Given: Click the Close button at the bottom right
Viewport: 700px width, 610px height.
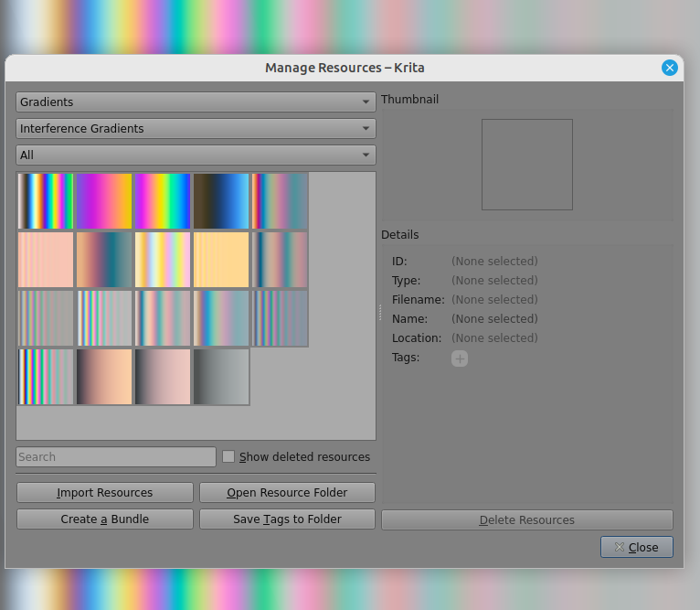Looking at the screenshot, I should [x=636, y=547].
